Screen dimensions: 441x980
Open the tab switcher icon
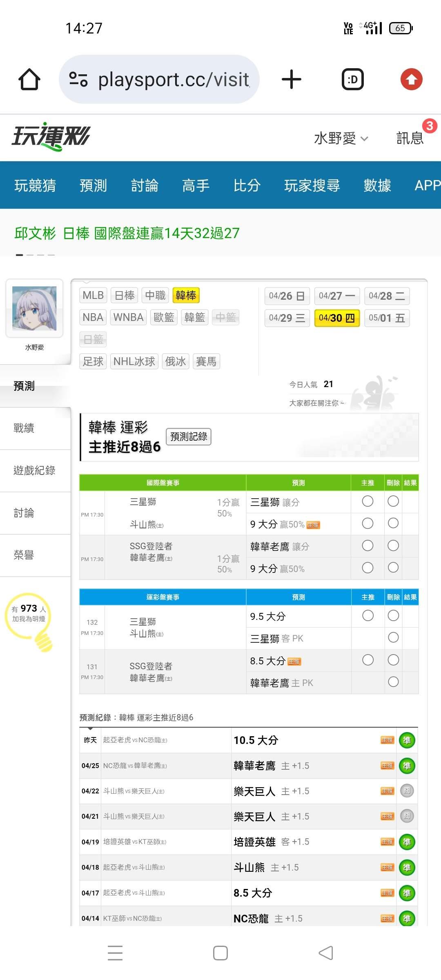352,79
